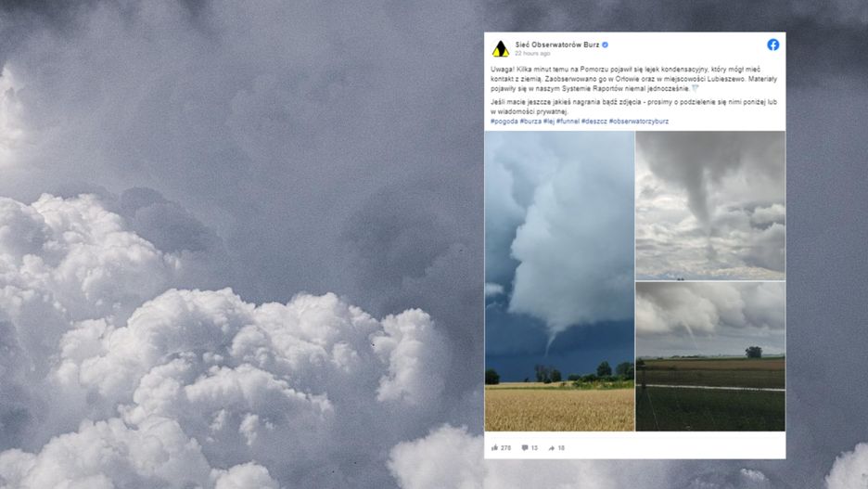This screenshot has height=489, width=868.
Task: Click the 18 shares count
Action: click(x=561, y=448)
